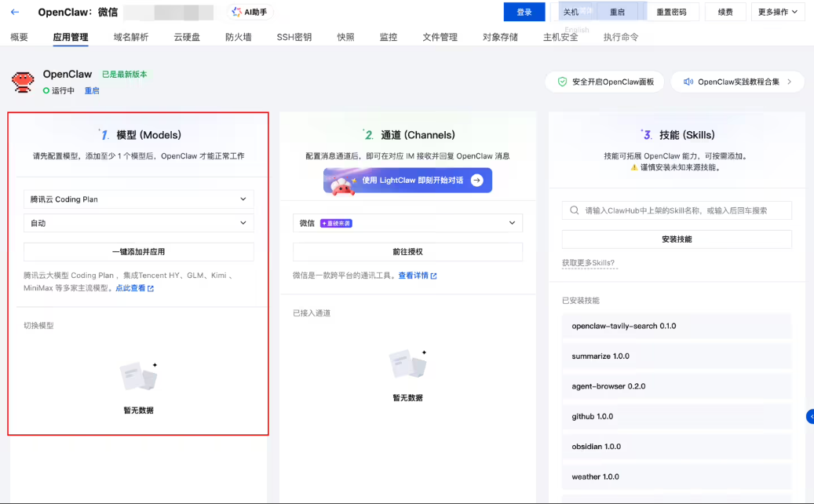Viewport: 814px width, 504px height.
Task: Click the back arrow icon
Action: 15,12
